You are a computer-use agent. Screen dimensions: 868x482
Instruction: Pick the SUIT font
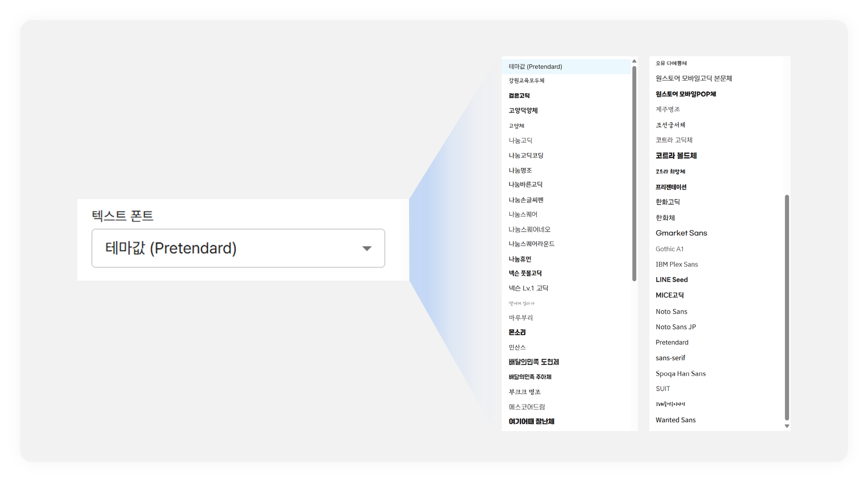coord(662,389)
